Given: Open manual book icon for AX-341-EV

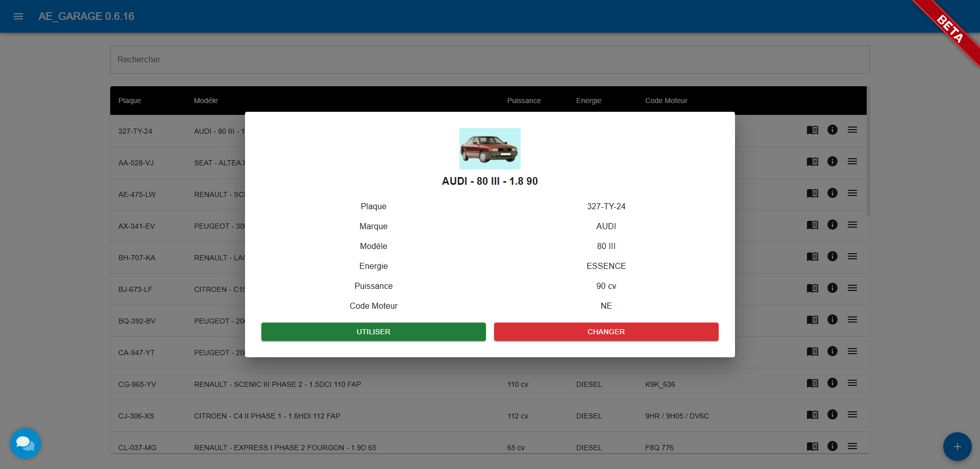Looking at the screenshot, I should [x=813, y=225].
